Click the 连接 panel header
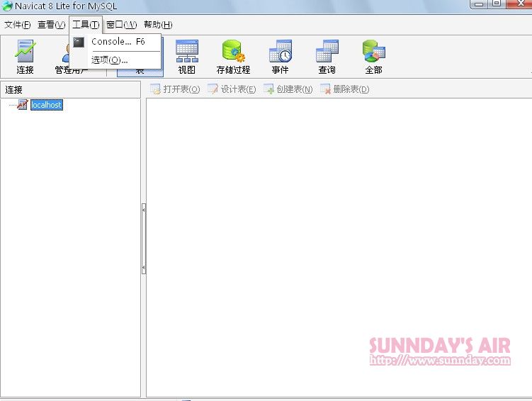The image size is (532, 401). click(x=71, y=90)
